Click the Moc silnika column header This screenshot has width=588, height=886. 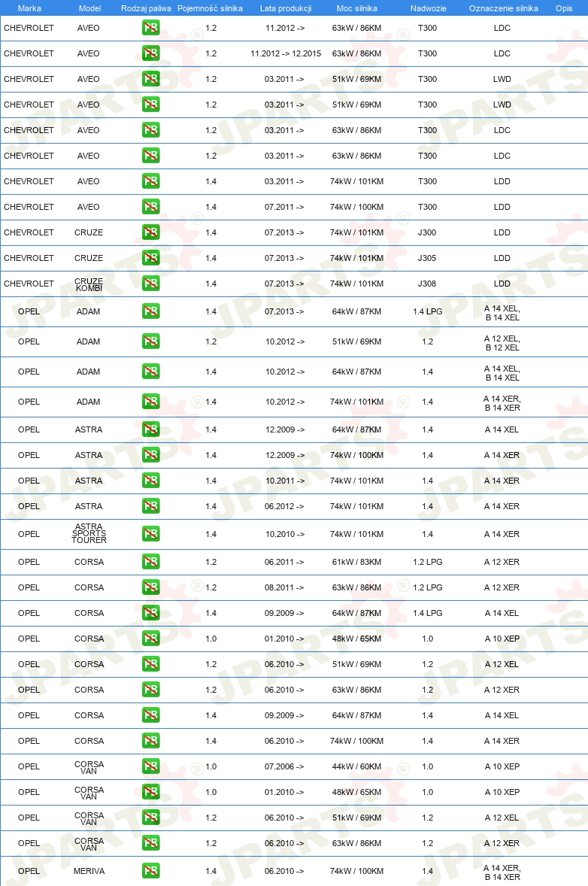tap(357, 8)
